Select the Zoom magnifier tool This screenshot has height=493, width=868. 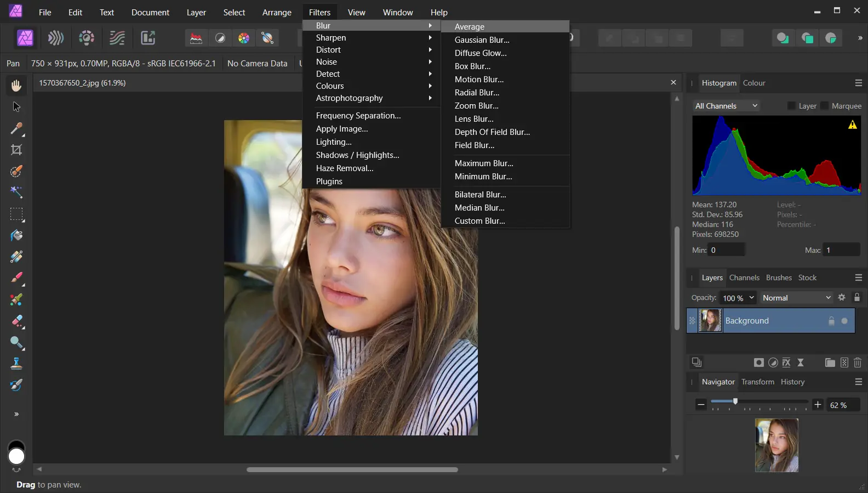(x=16, y=343)
